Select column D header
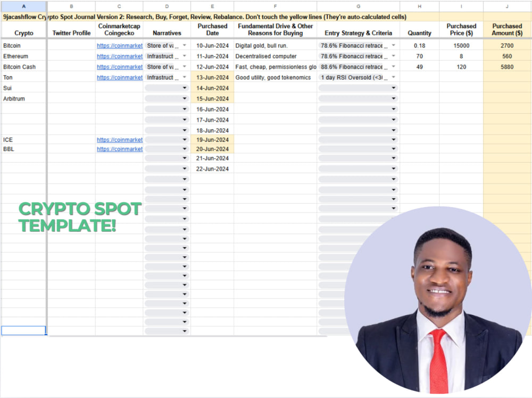The image size is (532, 398). (167, 6)
